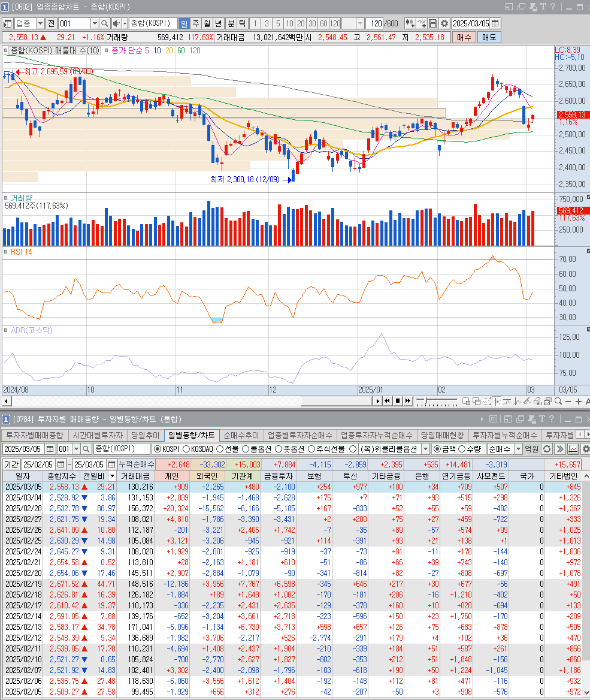
Task: Open the (목)위클리콜옵션 dropdown
Action: [425, 449]
